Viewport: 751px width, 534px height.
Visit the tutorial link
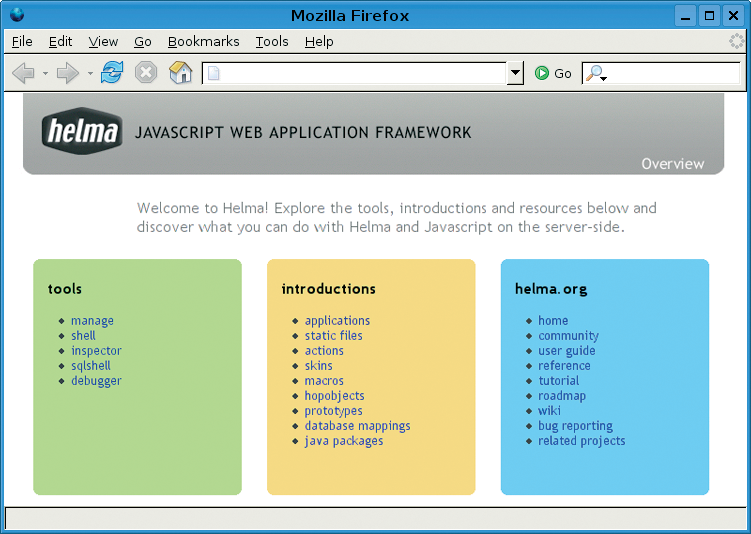click(558, 381)
